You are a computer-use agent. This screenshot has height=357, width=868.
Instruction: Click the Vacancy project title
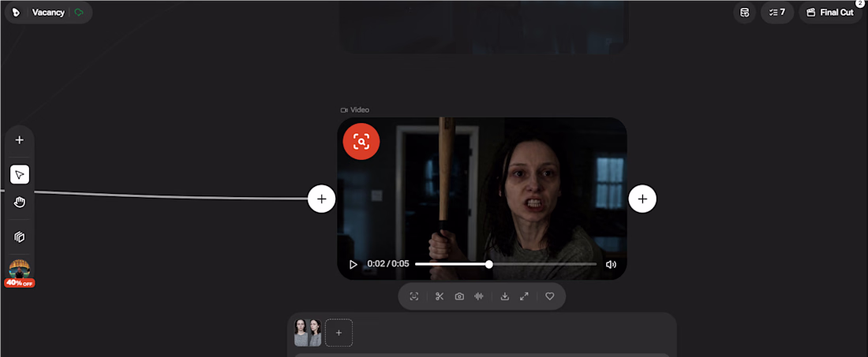click(48, 12)
